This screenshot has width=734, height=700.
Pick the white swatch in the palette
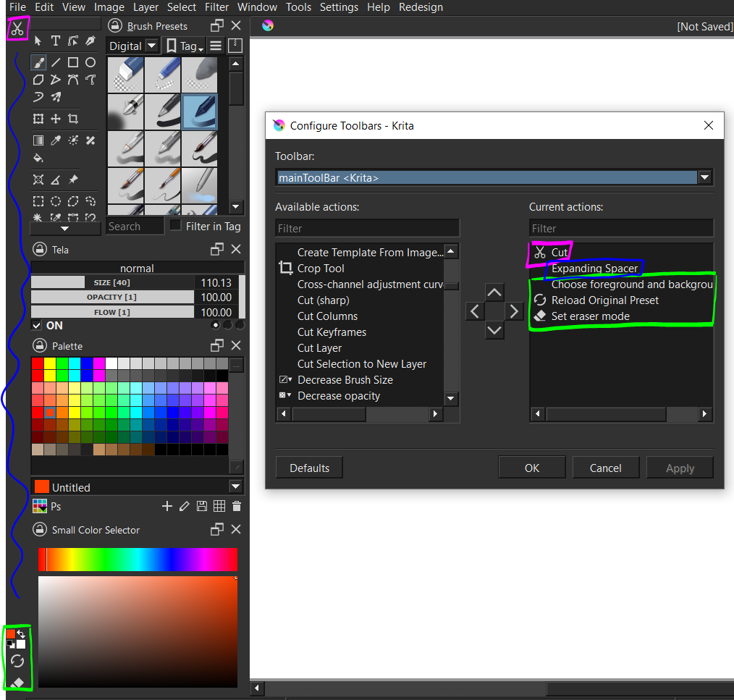[112, 363]
